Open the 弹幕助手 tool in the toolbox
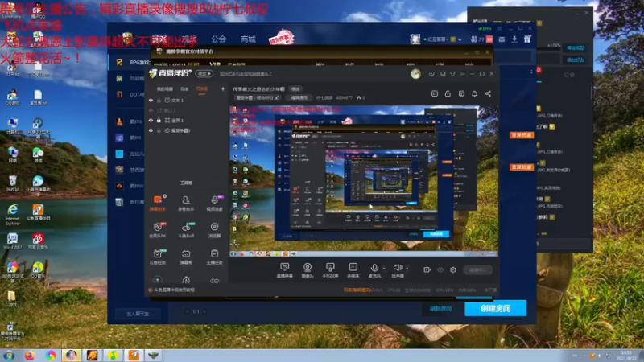 pyautogui.click(x=158, y=204)
